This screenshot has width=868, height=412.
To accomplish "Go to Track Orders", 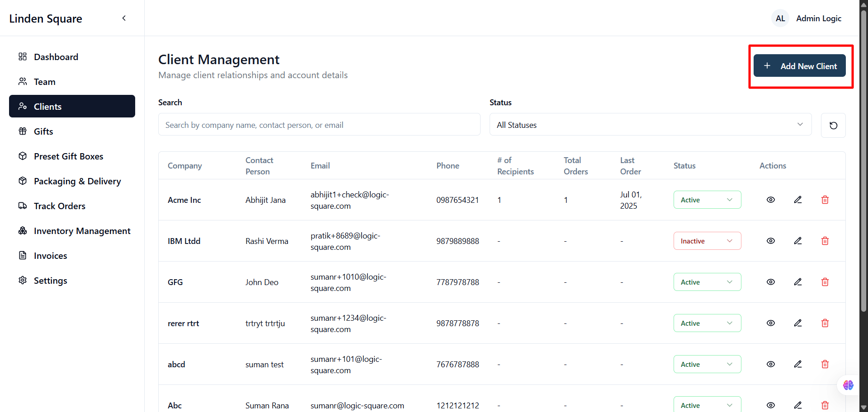I will (72, 206).
